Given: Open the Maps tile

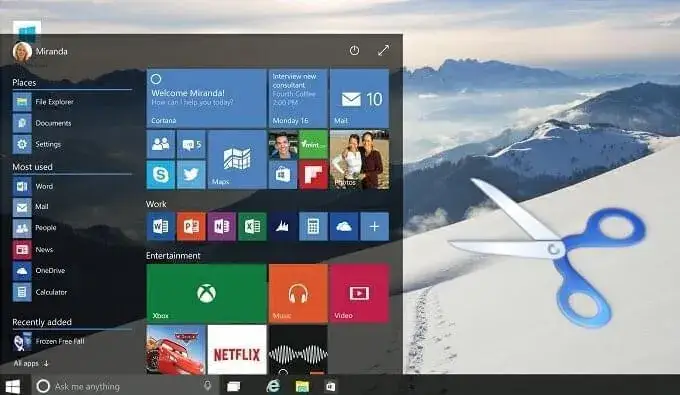Looking at the screenshot, I should 237,160.
